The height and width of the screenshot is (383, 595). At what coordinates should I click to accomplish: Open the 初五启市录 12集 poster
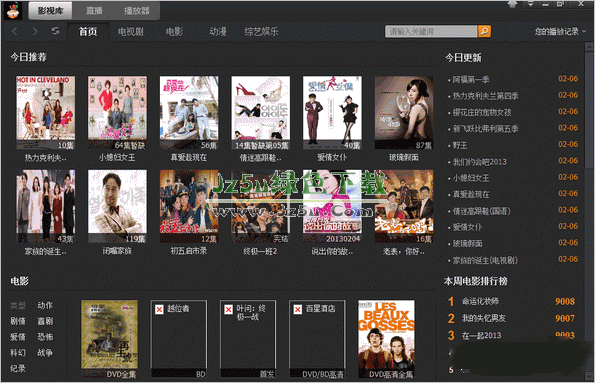(x=189, y=206)
